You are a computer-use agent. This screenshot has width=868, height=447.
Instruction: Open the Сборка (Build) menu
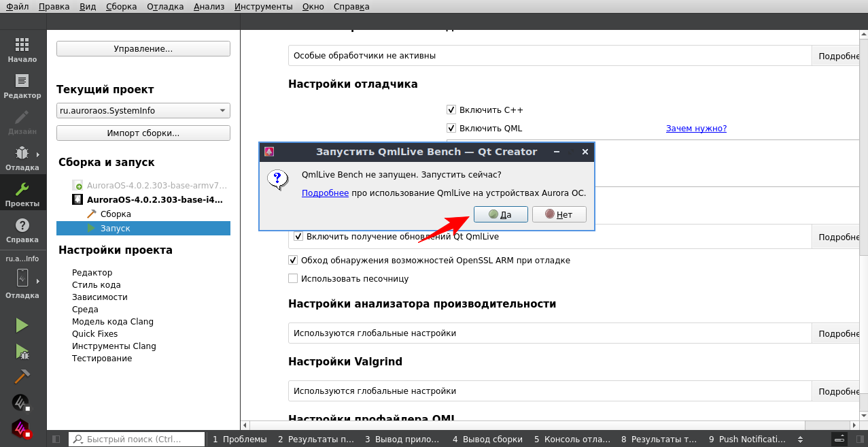coord(121,7)
